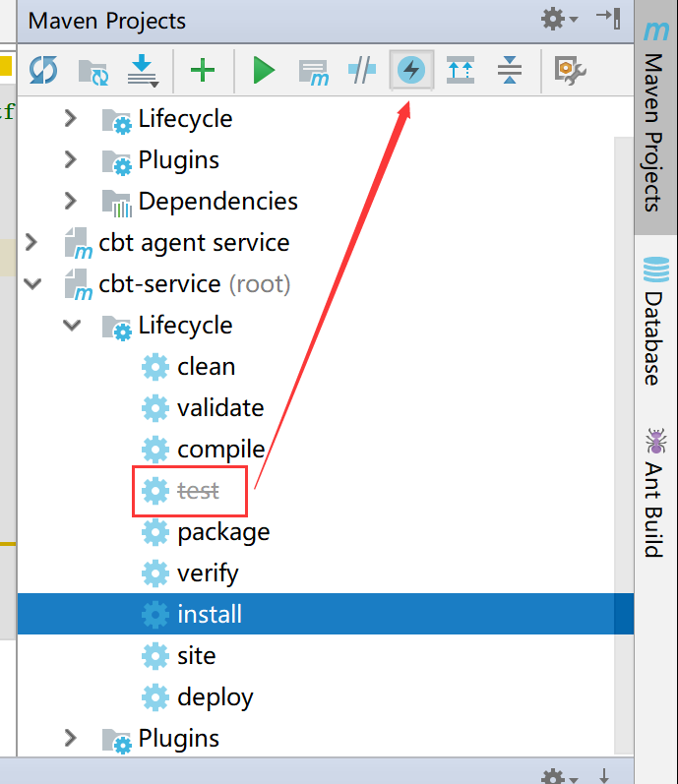678x784 pixels.
Task: Download sources and documentation icon
Action: point(143,70)
